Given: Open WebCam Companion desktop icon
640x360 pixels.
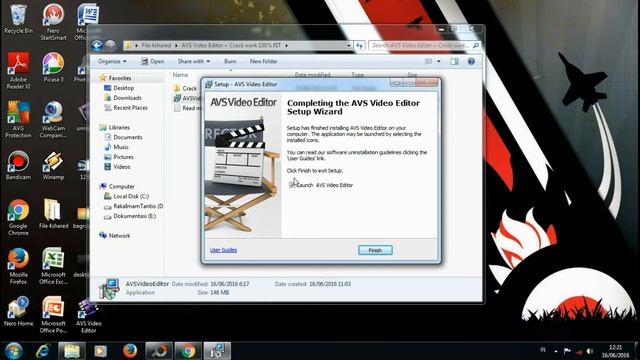Looking at the screenshot, I should tap(53, 120).
